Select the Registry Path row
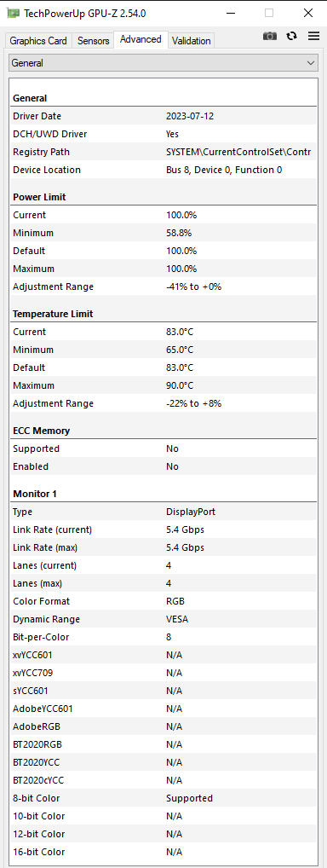 point(163,152)
